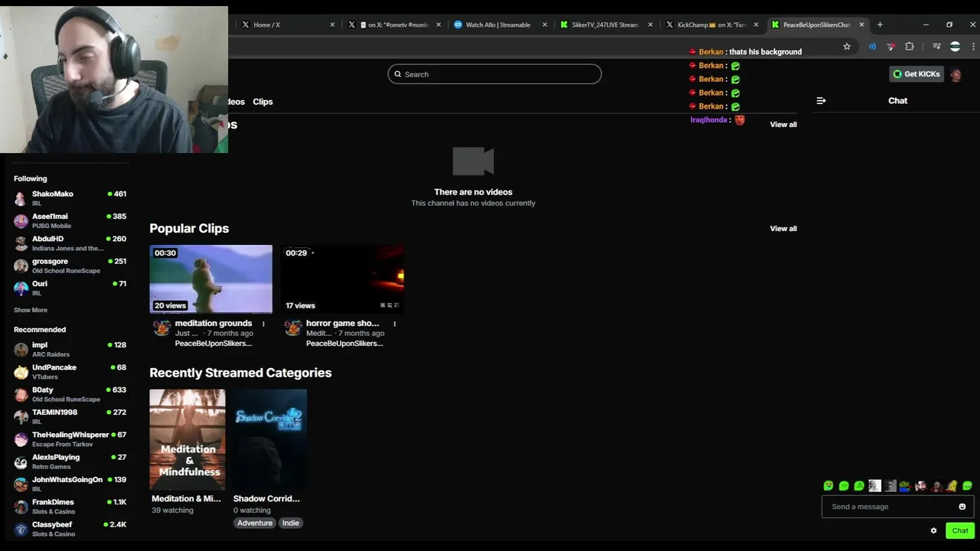Open Adventure category tag
The width and height of the screenshot is (980, 551).
click(255, 523)
